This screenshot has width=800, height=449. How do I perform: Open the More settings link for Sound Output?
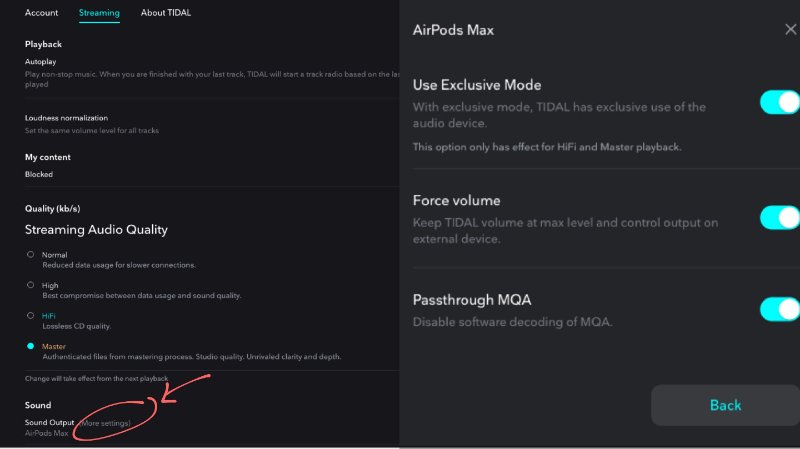[106, 423]
